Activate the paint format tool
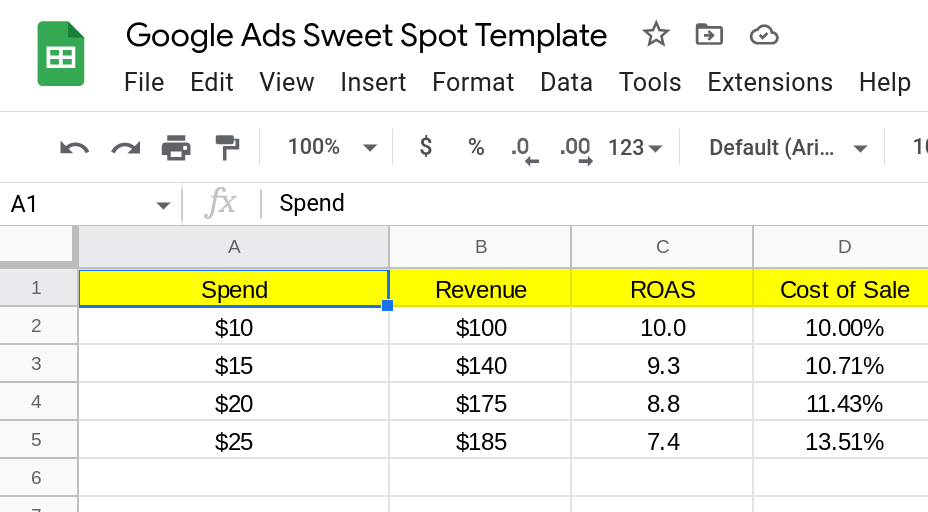The width and height of the screenshot is (928, 512). [x=227, y=147]
